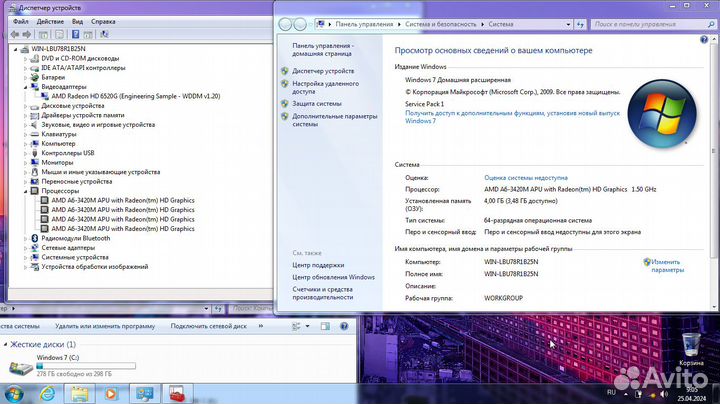Image resolution: width=720 pixels, height=404 pixels.
Task: Collapse Видеоадаптеры node
Action: [x=25, y=87]
